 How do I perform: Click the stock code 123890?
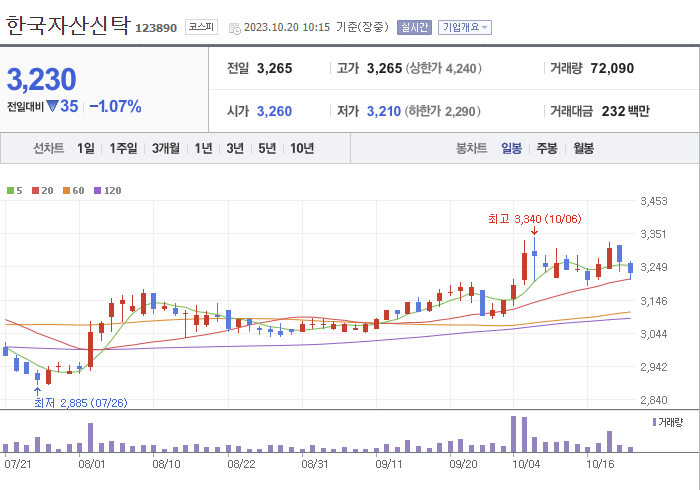tap(156, 28)
